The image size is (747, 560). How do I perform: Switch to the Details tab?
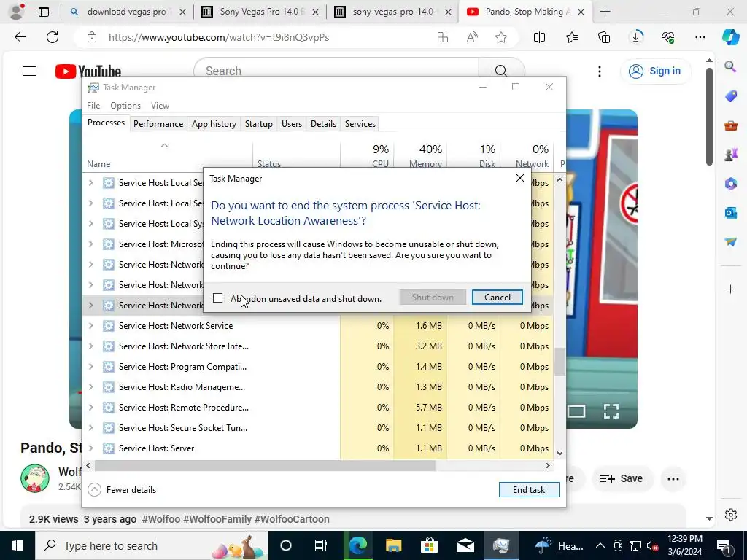(x=323, y=124)
